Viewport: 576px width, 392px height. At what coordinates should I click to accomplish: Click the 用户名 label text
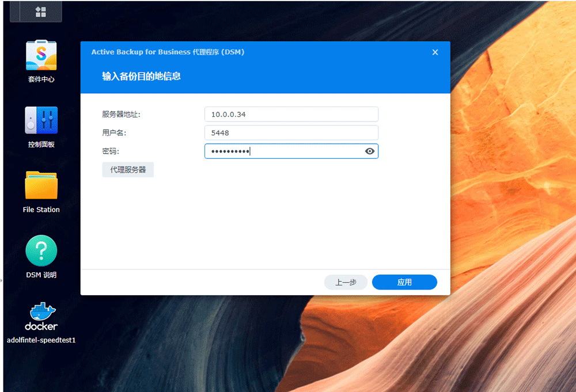pos(114,133)
